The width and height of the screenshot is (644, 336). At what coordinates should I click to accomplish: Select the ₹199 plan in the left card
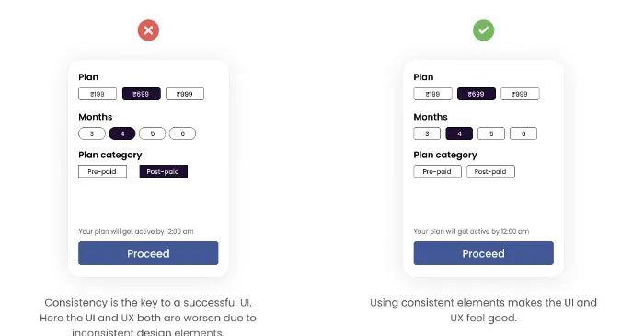98,94
